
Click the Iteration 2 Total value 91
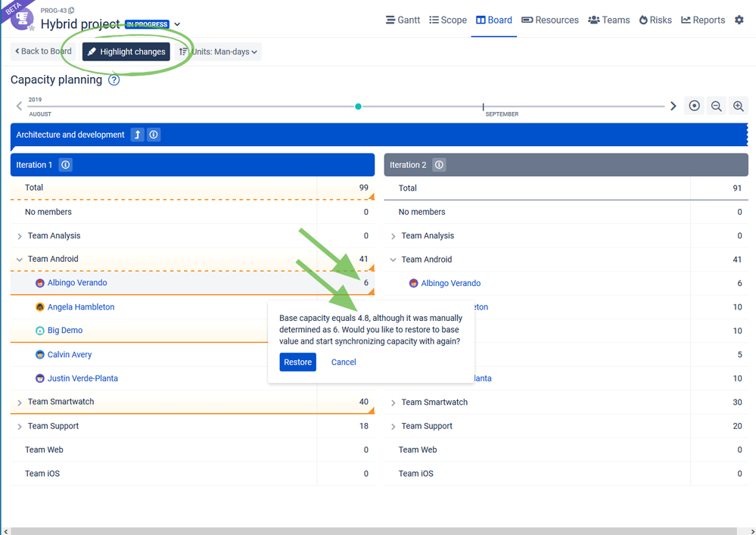coord(737,188)
